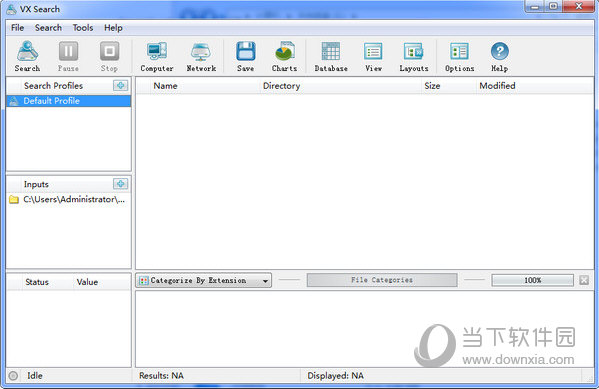Viewport: 599px width, 389px height.
Task: Open the Tools menu
Action: 83,28
